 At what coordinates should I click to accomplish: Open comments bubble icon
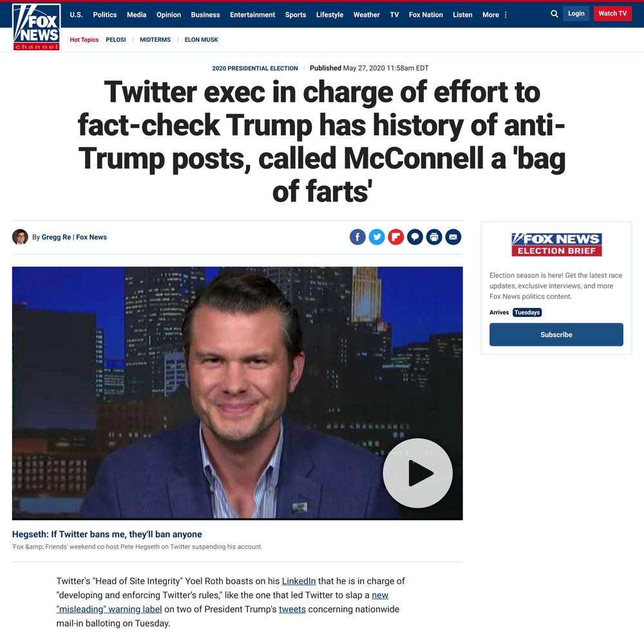point(415,237)
